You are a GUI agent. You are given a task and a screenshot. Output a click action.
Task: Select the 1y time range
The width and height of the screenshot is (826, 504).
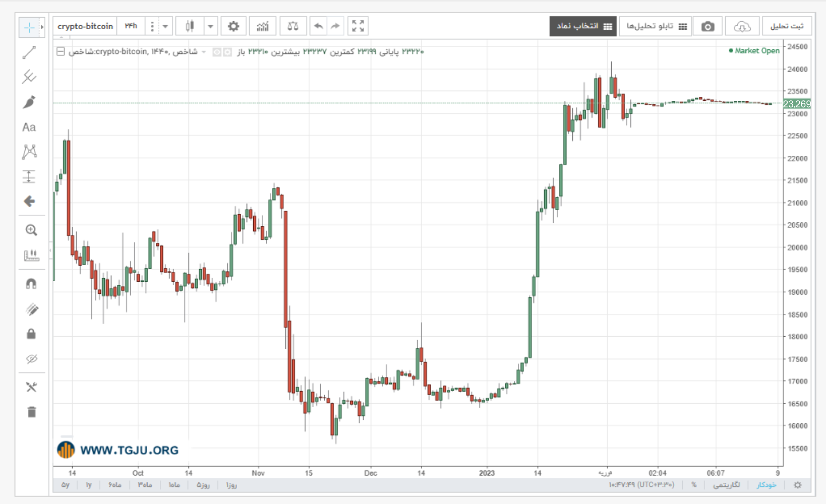pos(89,485)
